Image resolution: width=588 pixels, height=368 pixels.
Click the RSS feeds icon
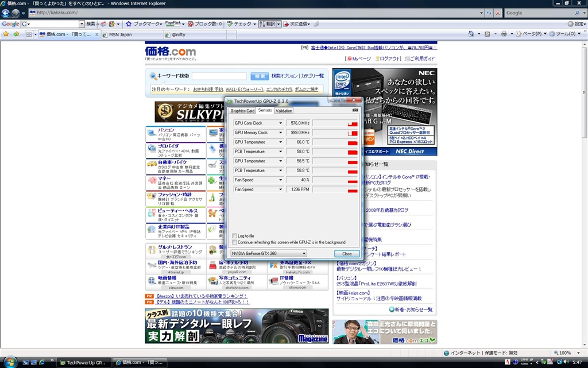coord(487,34)
